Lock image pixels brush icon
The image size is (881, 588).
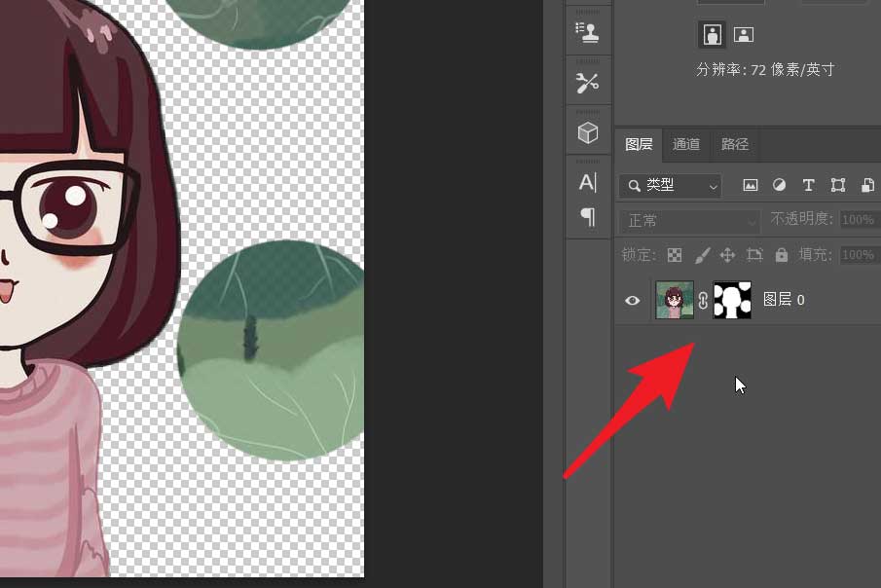(x=702, y=255)
